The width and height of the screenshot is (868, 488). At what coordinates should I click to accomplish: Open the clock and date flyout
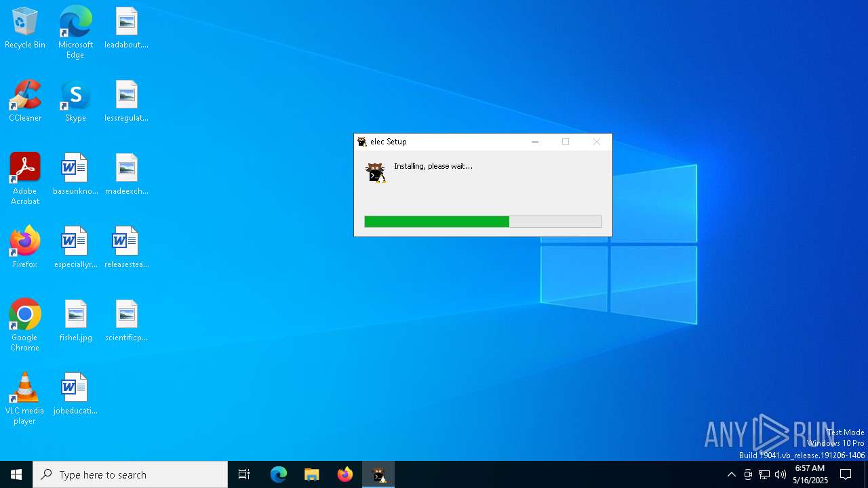tap(810, 474)
